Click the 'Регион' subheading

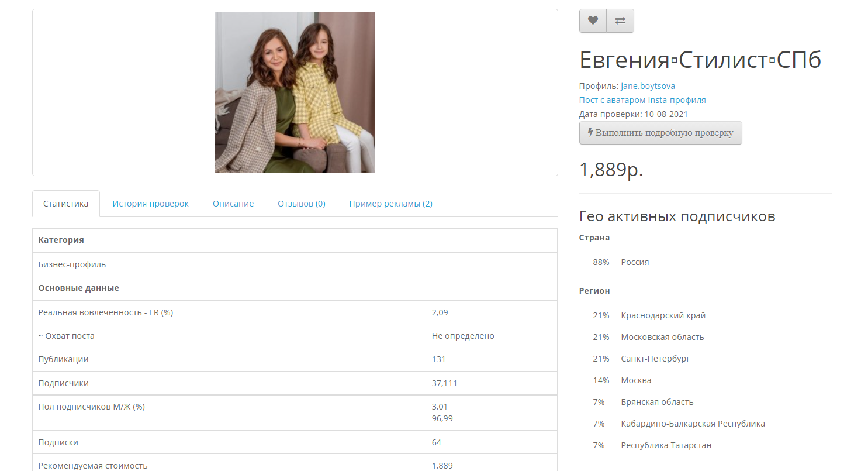coord(594,291)
